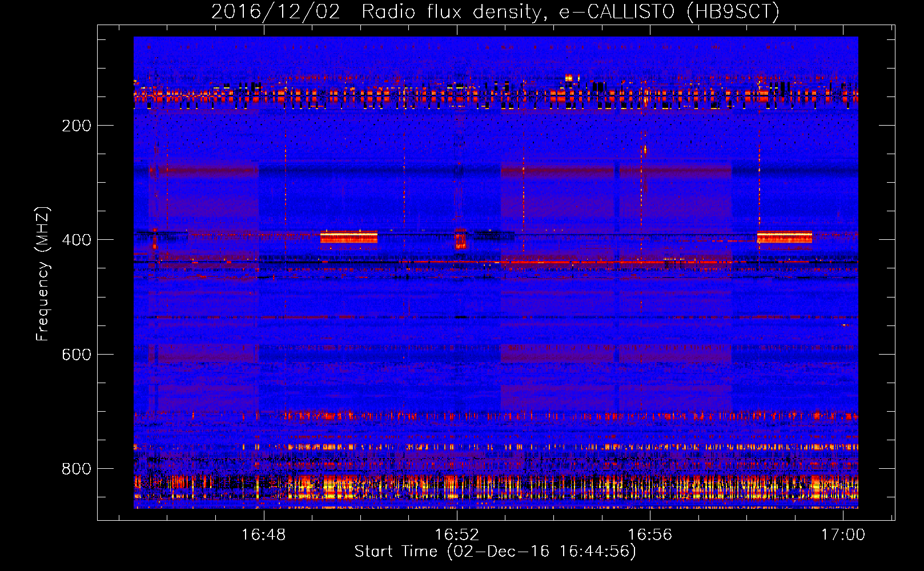Click the 16:48 time tick label
The image size is (924, 571).
[263, 534]
